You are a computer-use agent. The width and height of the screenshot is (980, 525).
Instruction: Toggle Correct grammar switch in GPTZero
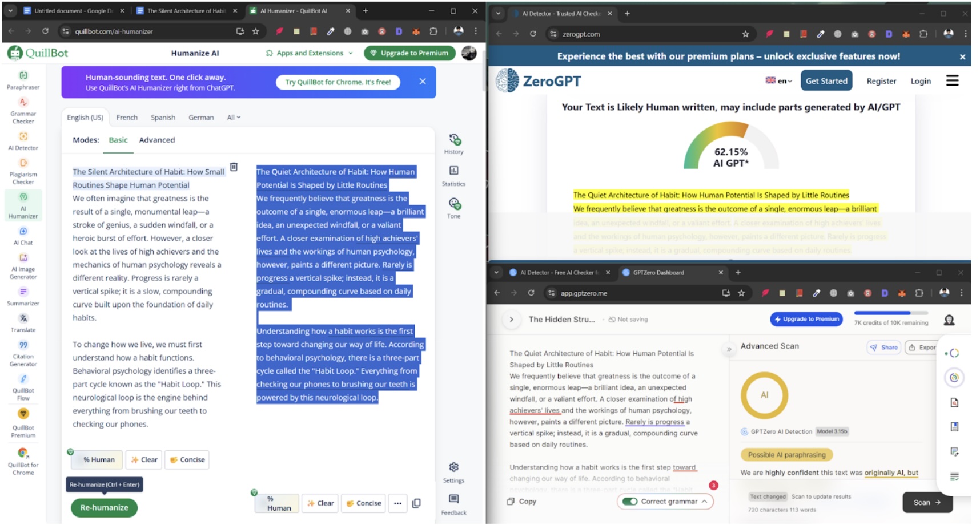[x=630, y=502]
